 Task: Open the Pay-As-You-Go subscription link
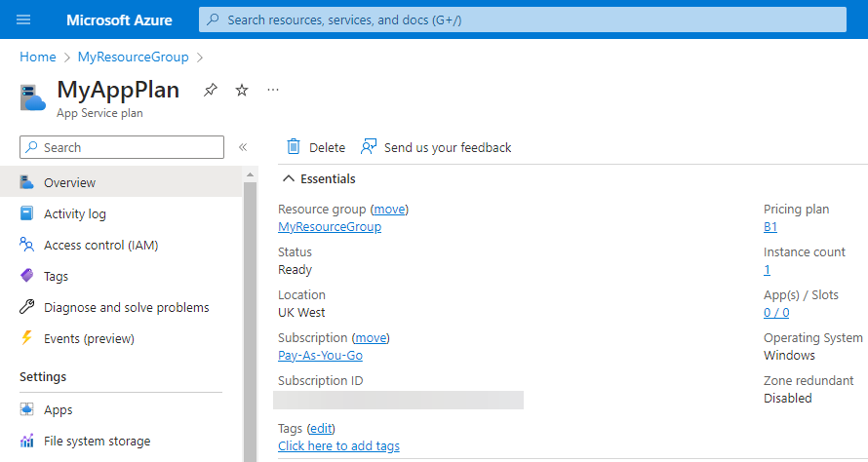click(x=320, y=355)
